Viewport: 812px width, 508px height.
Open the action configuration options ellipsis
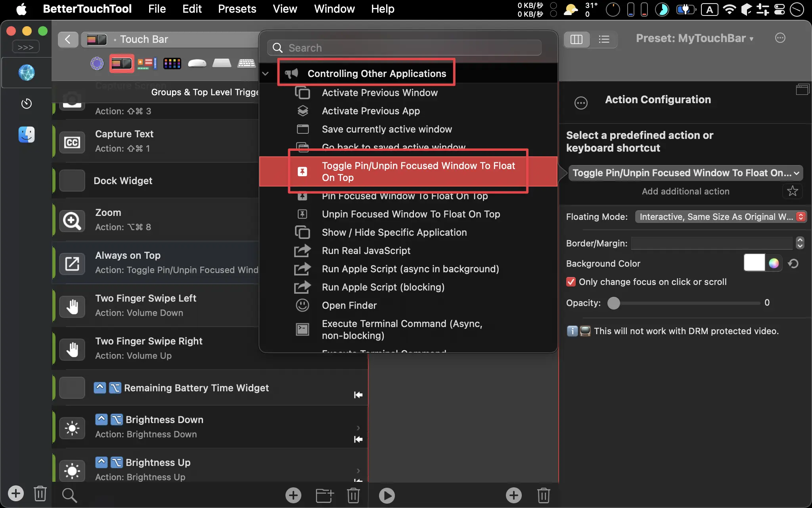coord(581,103)
